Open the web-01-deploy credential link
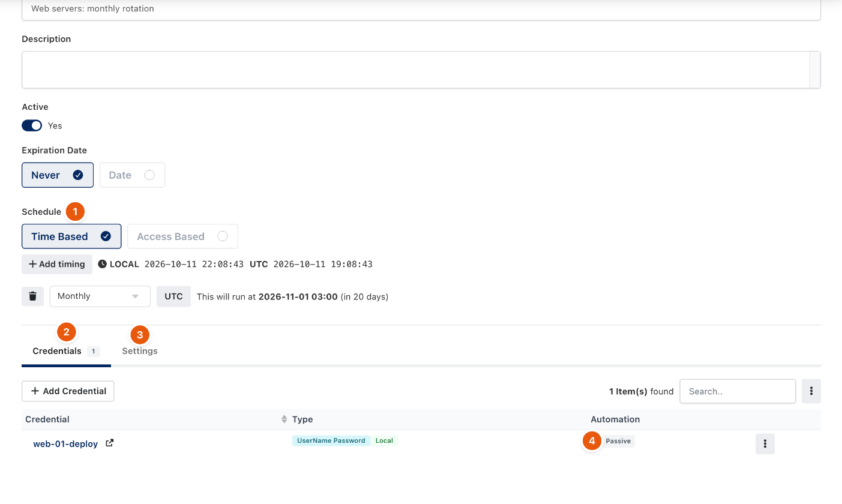The image size is (842, 504). coord(65,444)
